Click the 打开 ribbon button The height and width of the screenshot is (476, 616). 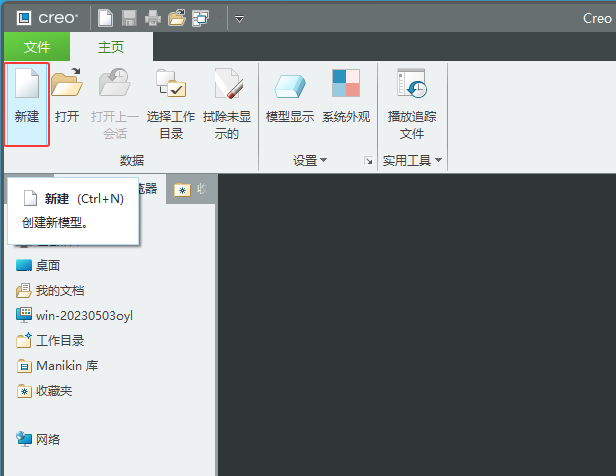(x=67, y=96)
